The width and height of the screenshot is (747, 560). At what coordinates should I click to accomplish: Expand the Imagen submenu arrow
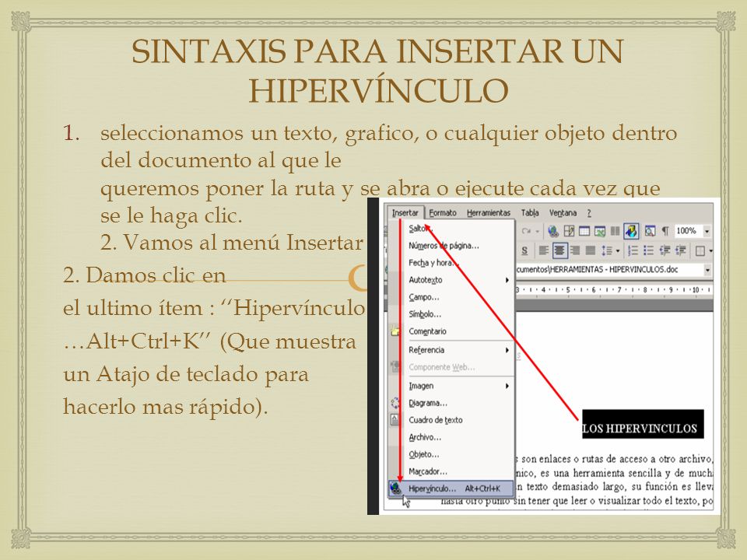(x=507, y=386)
